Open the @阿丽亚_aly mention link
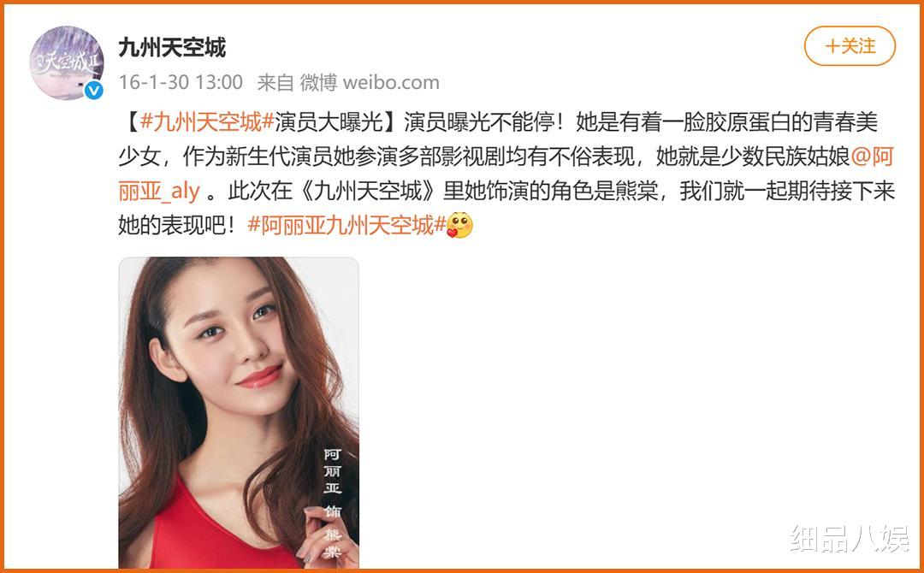 tap(506, 174)
